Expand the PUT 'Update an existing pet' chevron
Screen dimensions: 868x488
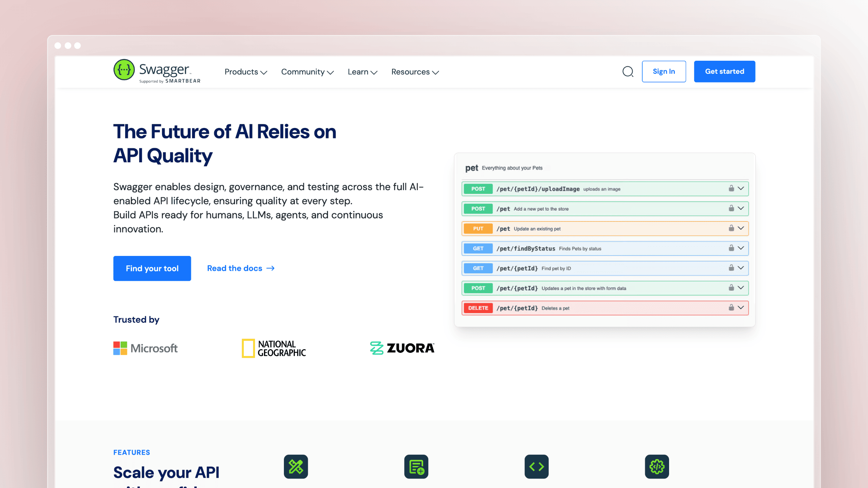pos(741,228)
